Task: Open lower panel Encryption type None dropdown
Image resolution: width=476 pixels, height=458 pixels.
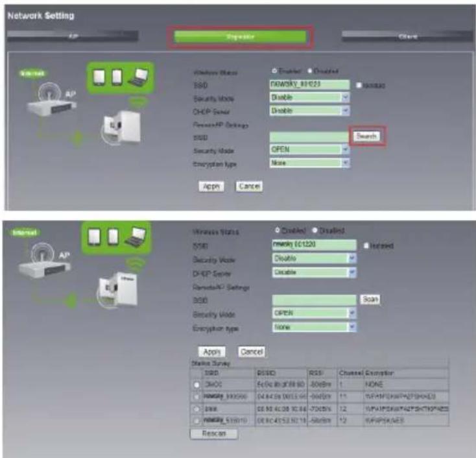Action: pyautogui.click(x=314, y=327)
